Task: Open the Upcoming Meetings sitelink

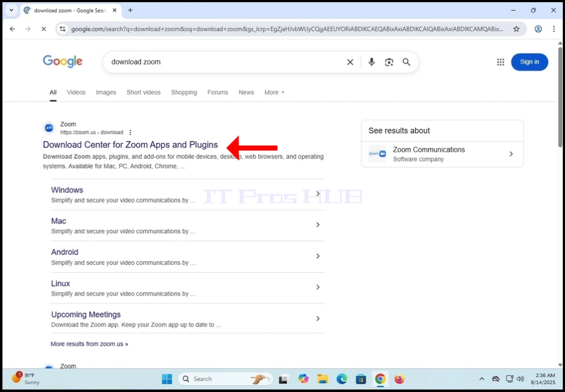Action: point(86,314)
